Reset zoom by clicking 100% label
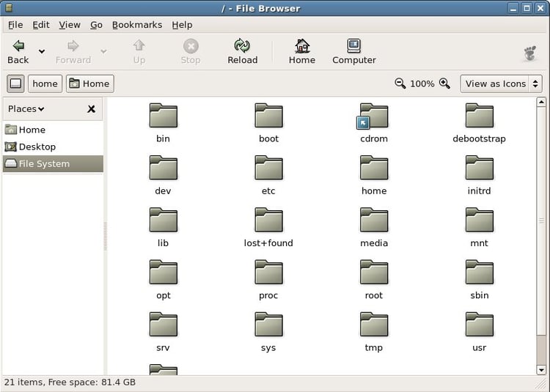 tap(422, 84)
